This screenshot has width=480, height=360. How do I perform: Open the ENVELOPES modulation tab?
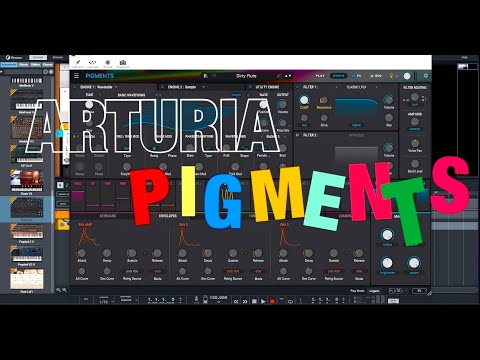point(168,216)
